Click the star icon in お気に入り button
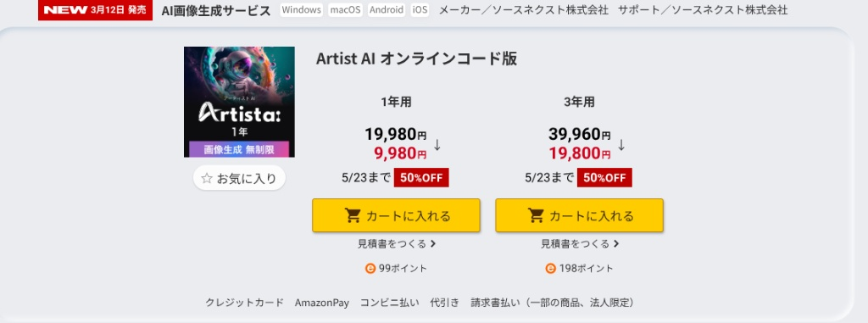 click(x=207, y=178)
